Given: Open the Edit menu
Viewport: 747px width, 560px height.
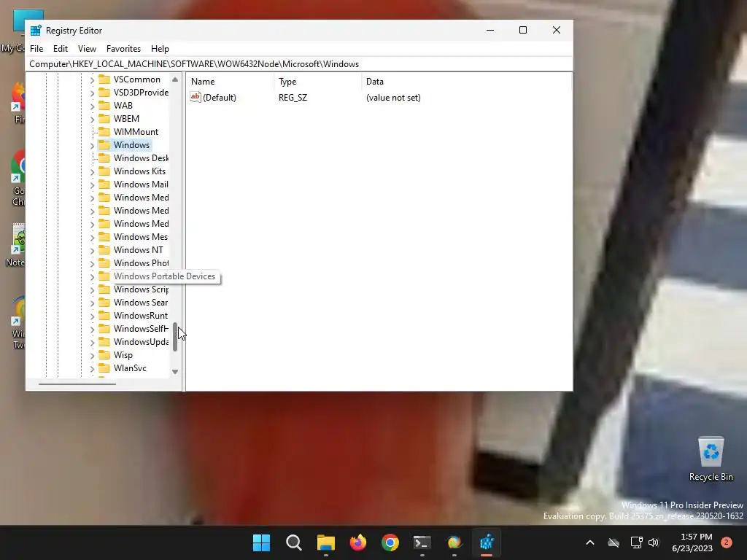Looking at the screenshot, I should click(x=60, y=49).
